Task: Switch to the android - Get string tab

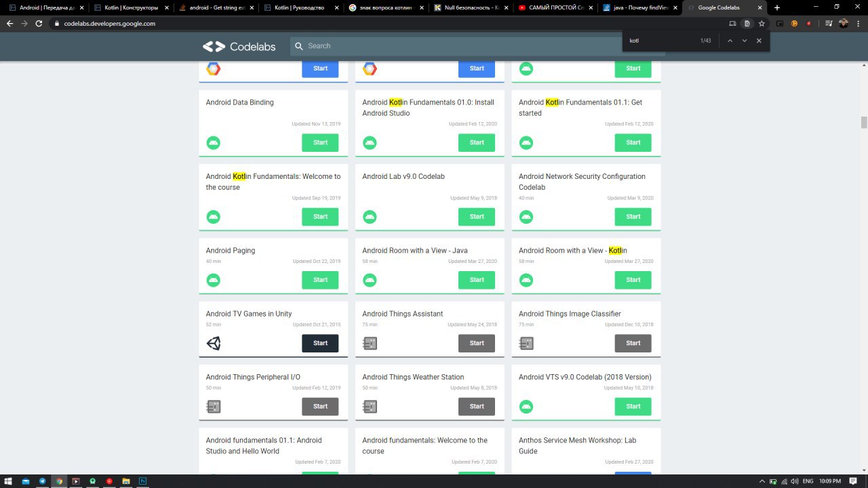Action: click(x=216, y=7)
